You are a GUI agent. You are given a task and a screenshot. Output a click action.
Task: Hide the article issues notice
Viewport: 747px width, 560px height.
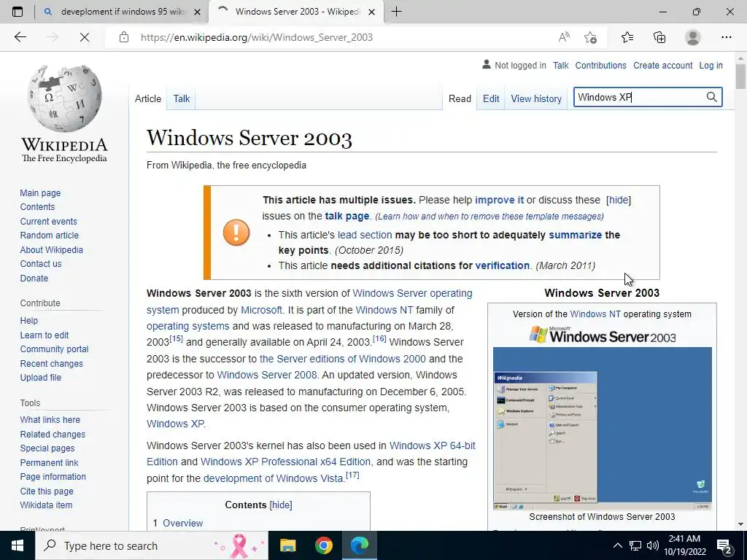619,200
